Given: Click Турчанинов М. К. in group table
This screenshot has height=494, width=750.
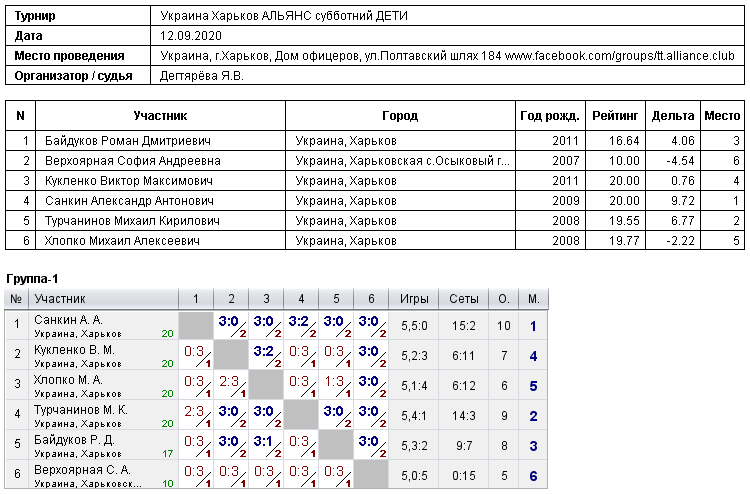Looking at the screenshot, I should point(81,410).
